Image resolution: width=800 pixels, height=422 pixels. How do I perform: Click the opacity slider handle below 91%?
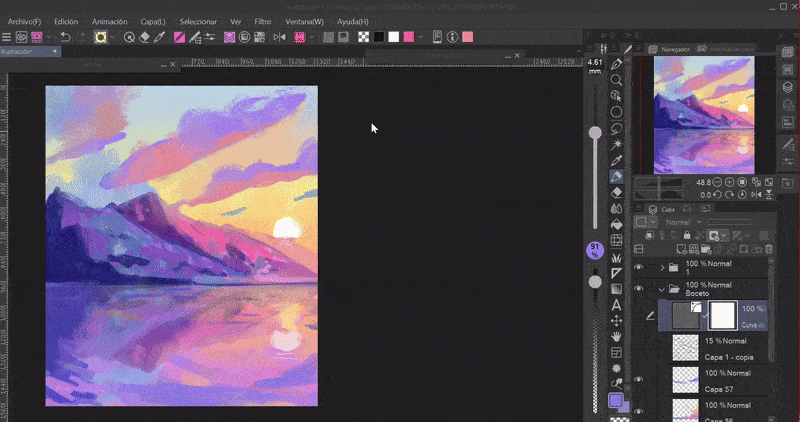pos(595,282)
